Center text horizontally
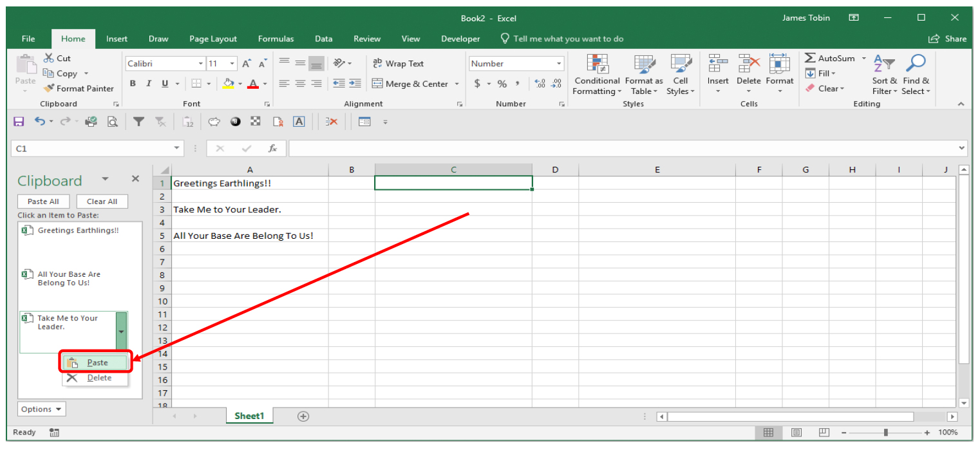Screen dimensions: 980x450 click(300, 84)
